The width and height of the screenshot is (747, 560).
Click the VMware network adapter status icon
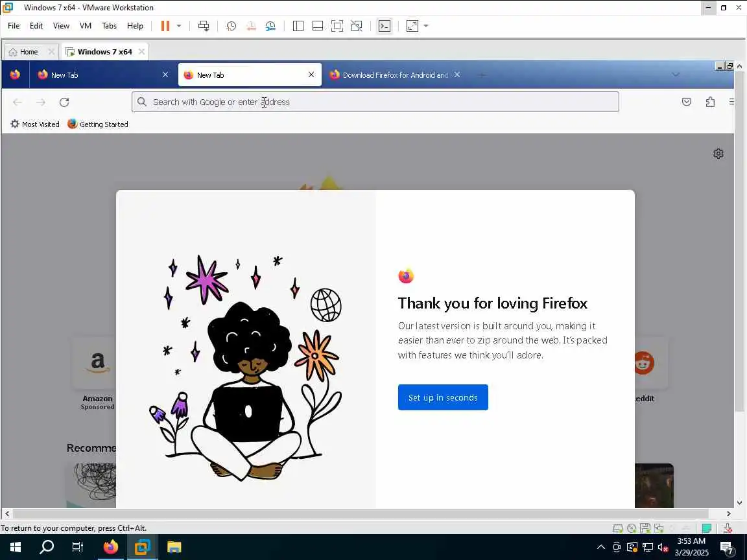click(x=659, y=528)
